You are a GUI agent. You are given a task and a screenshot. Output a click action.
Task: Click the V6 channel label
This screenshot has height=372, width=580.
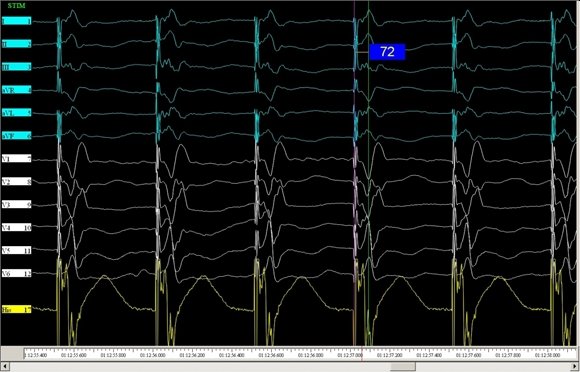17,273
